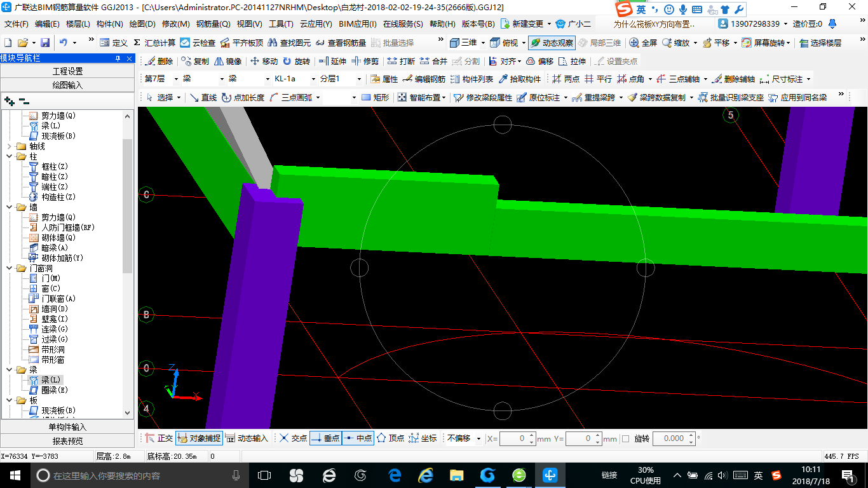Open the 视图(V) menu
The width and height of the screenshot is (868, 488).
coord(249,24)
